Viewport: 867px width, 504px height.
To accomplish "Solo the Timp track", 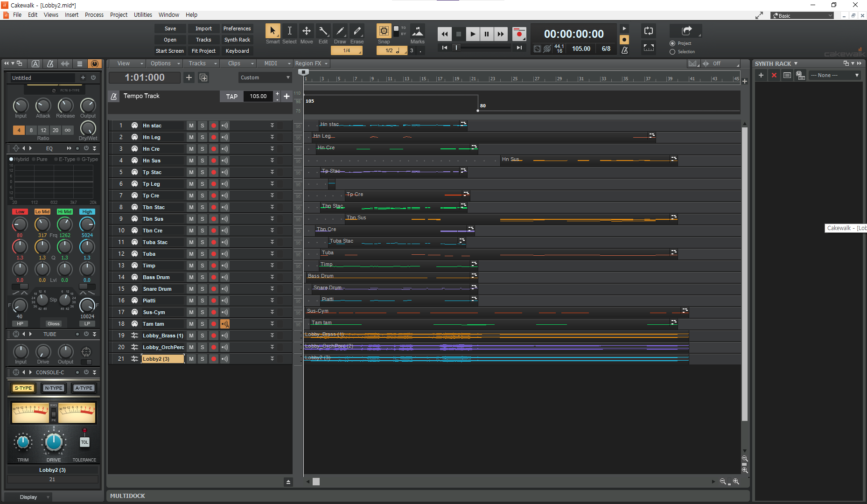I will tap(202, 266).
